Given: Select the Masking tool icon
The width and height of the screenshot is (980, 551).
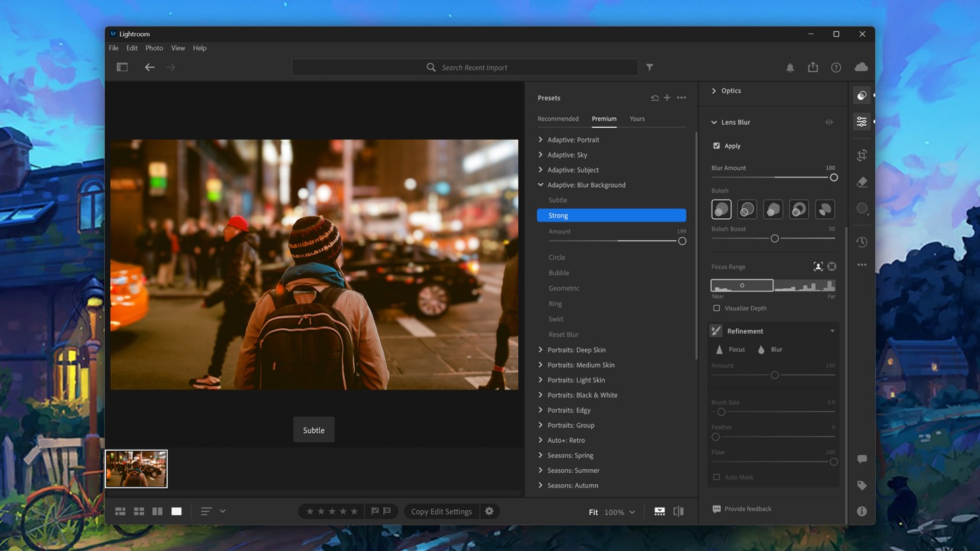Looking at the screenshot, I should [x=861, y=208].
